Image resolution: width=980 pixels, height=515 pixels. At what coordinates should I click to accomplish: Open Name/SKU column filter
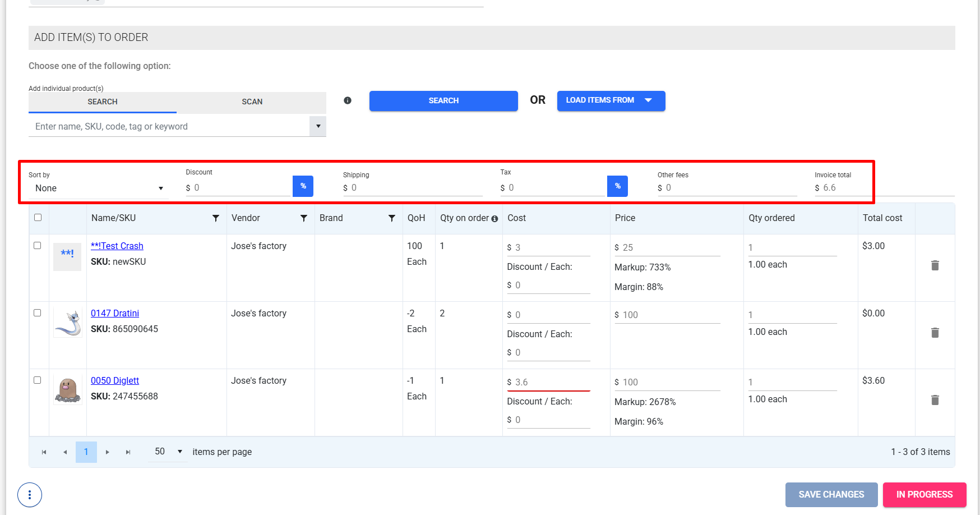[216, 218]
